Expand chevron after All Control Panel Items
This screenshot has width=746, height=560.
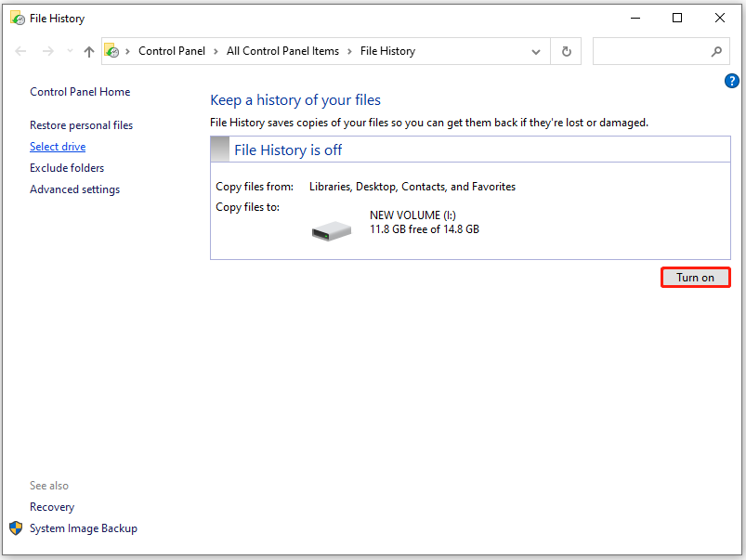point(349,51)
